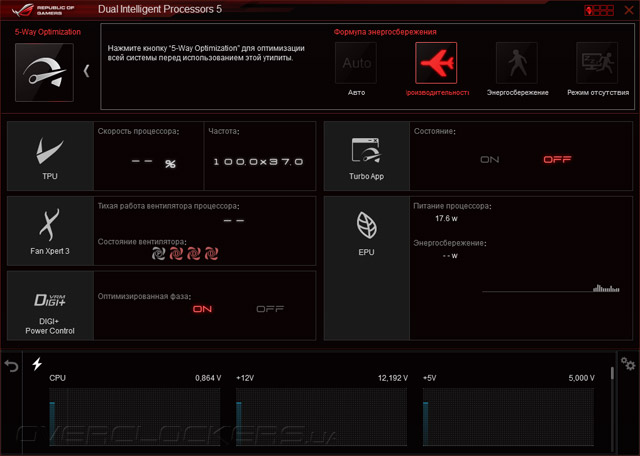Image resolution: width=640 pixels, height=456 pixels.
Task: Launch the 5-Way Optimization speedometer icon
Action: point(44,72)
